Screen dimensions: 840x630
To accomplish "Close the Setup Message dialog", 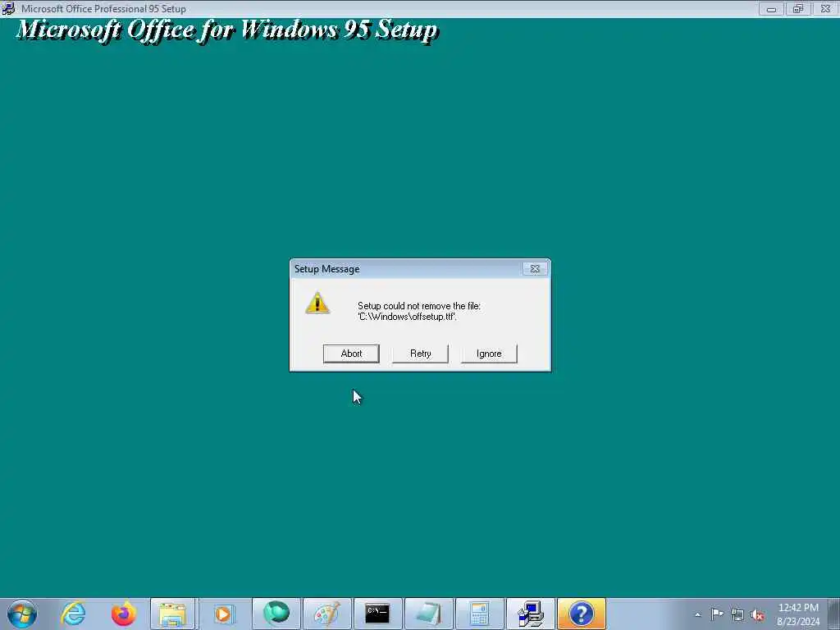I will click(x=535, y=268).
